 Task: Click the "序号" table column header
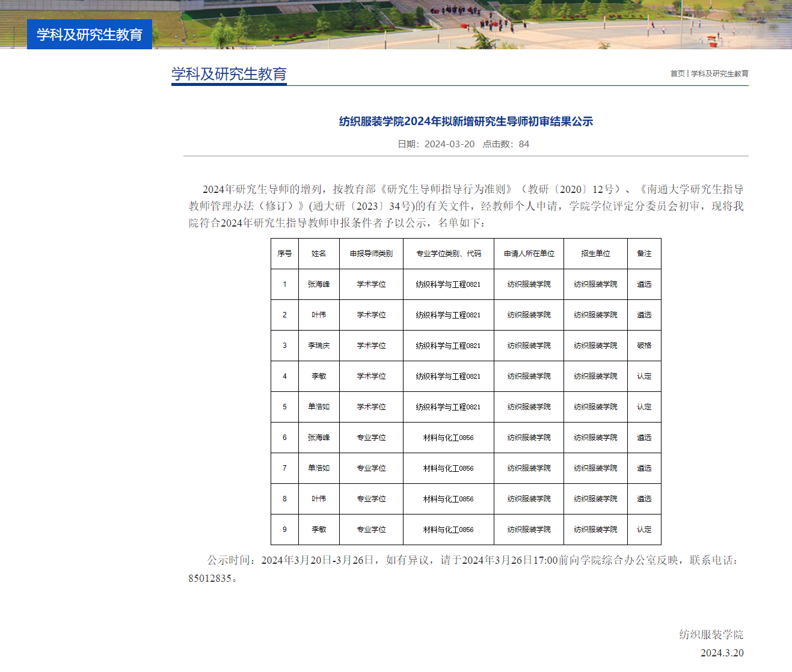[284, 254]
